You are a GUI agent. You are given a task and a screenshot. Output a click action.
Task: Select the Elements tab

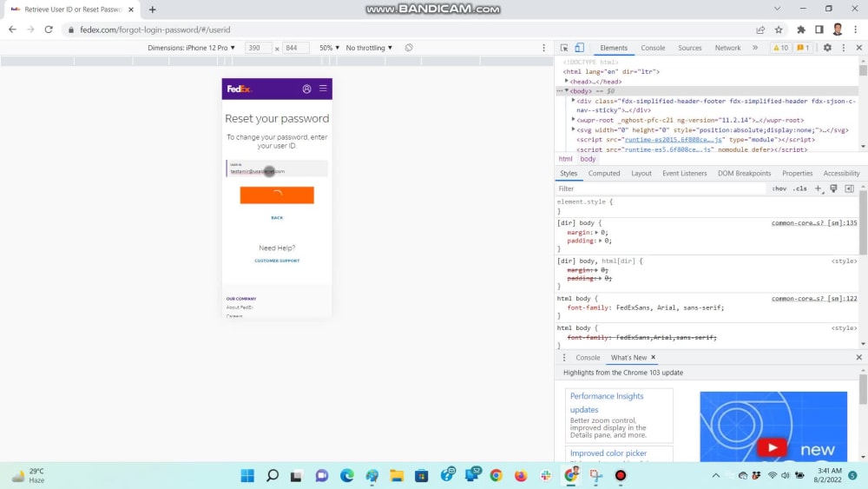pos(614,48)
